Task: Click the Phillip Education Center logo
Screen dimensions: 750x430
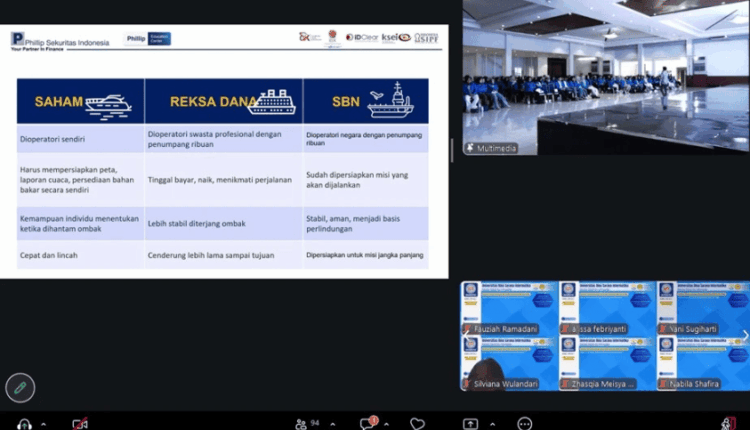Action: click(148, 39)
